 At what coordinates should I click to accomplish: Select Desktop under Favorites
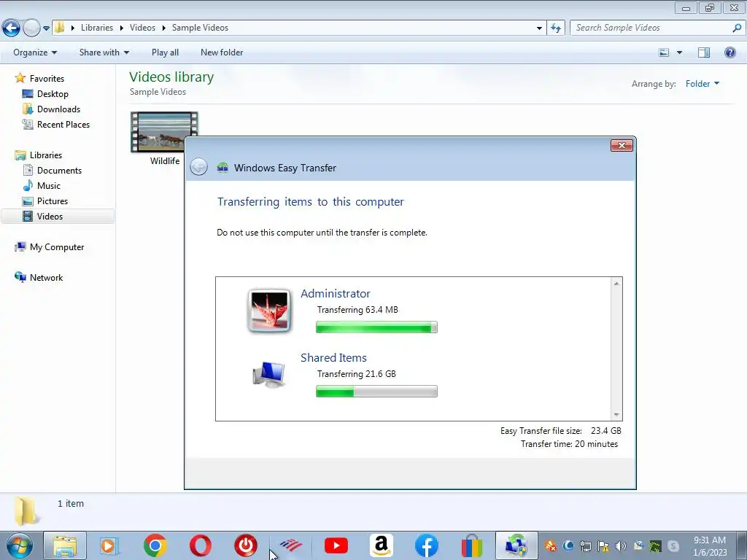[45, 94]
